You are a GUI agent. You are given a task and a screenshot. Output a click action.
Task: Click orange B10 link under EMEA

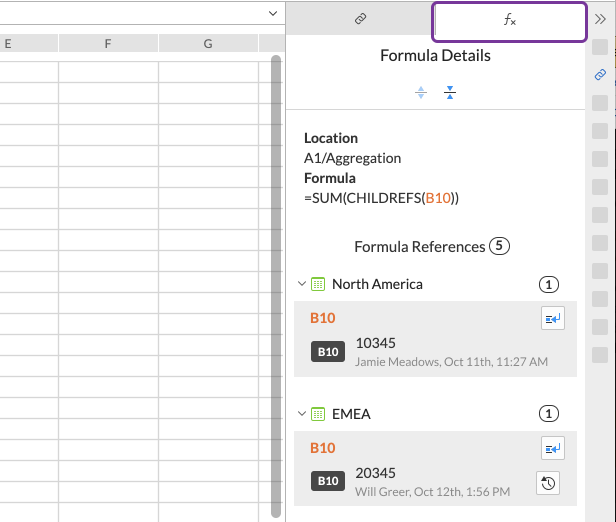point(322,448)
